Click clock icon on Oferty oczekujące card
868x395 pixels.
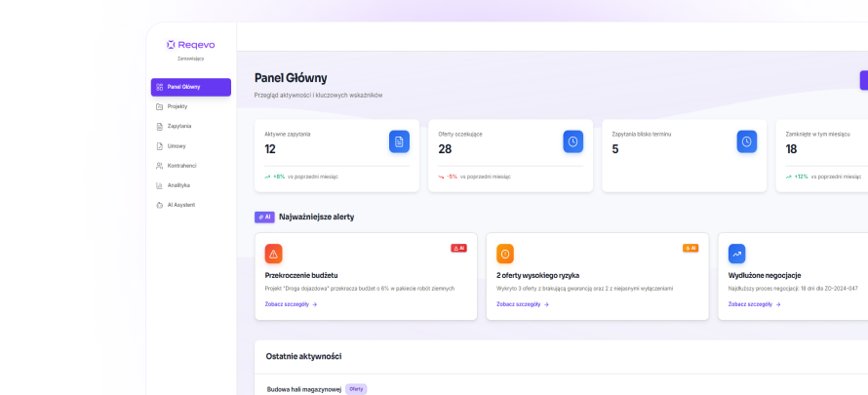point(572,141)
